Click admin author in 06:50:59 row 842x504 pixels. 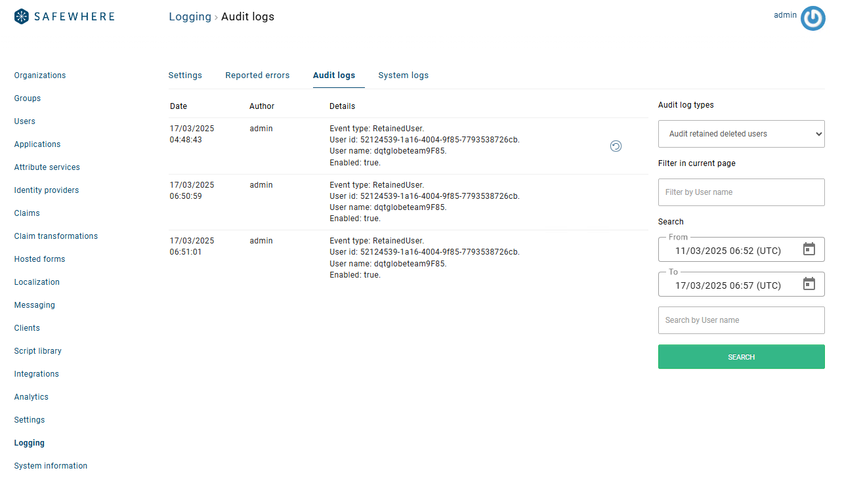click(x=261, y=185)
